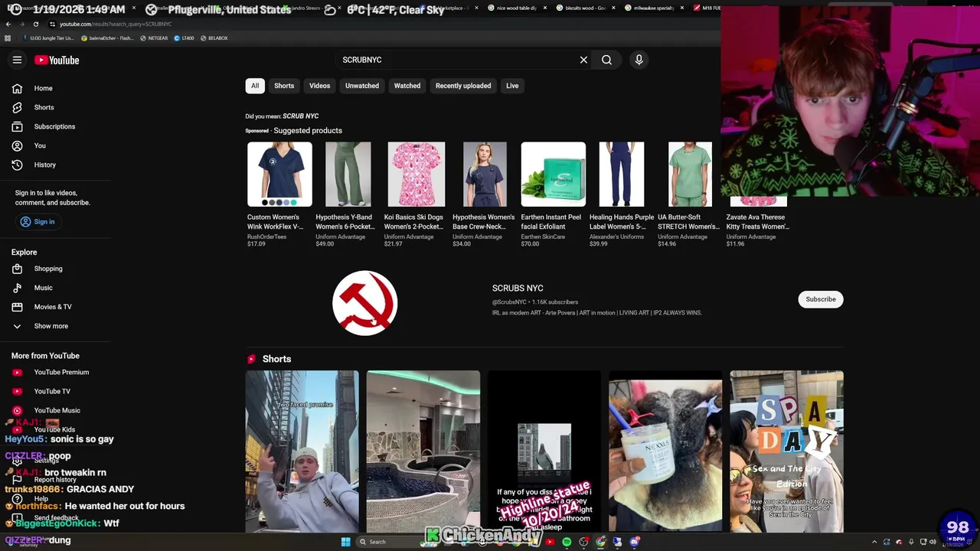980x551 pixels.
Task: Open the YouTube hamburger guide menu
Action: pyautogui.click(x=17, y=60)
